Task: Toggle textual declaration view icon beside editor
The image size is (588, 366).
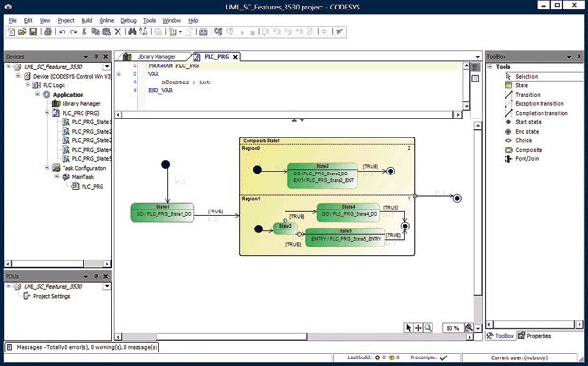Action: tap(475, 67)
